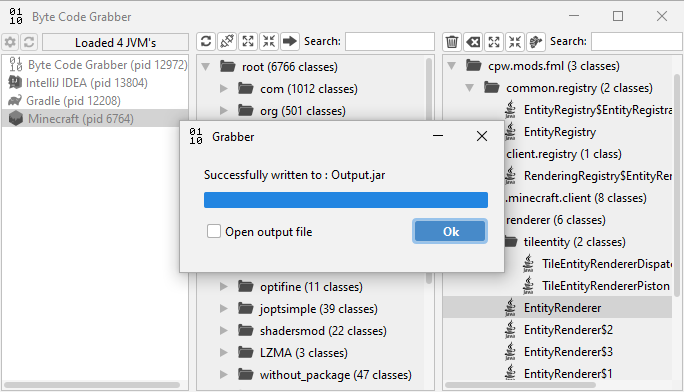Select TileEntityRendererPiston class

(605, 286)
